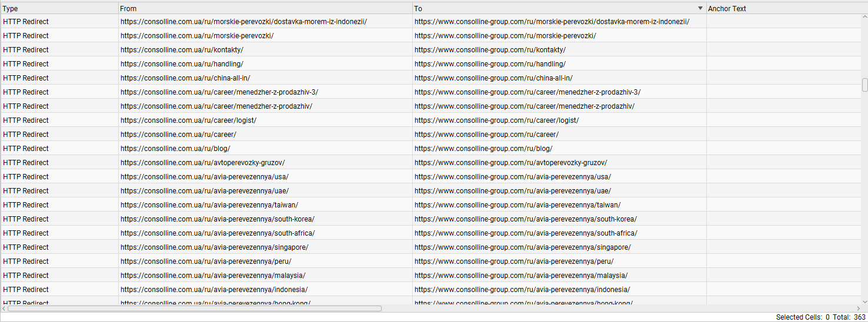Image resolution: width=868 pixels, height=322 pixels.
Task: Click the To column header label
Action: [418, 9]
